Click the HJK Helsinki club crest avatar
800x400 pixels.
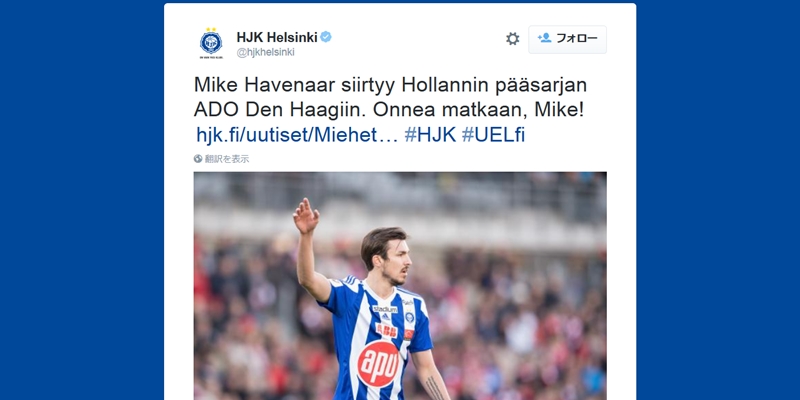pos(211,43)
